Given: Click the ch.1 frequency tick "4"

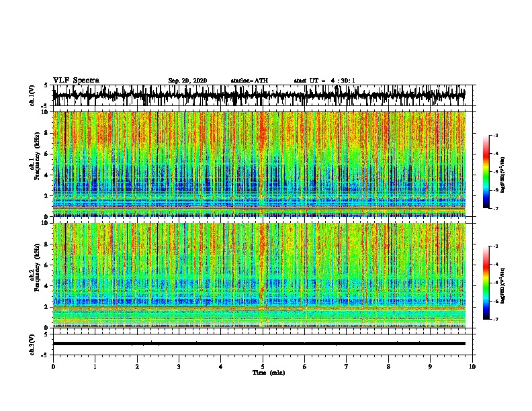Looking at the screenshot, I should [x=46, y=175].
